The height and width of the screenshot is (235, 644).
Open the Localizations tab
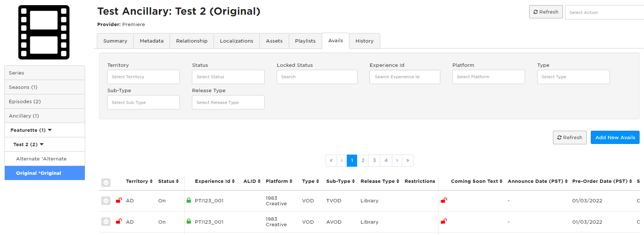[x=237, y=41]
